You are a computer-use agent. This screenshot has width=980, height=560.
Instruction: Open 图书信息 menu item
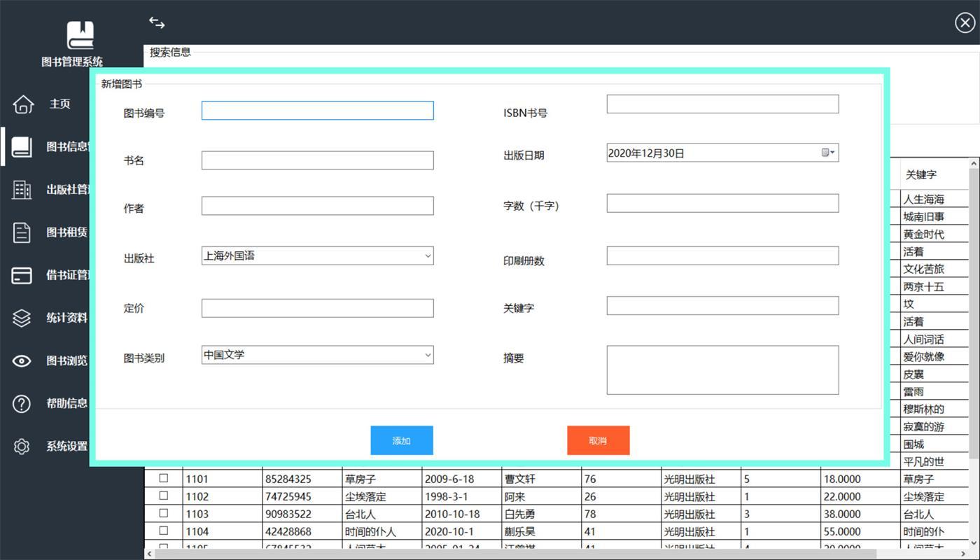point(67,146)
